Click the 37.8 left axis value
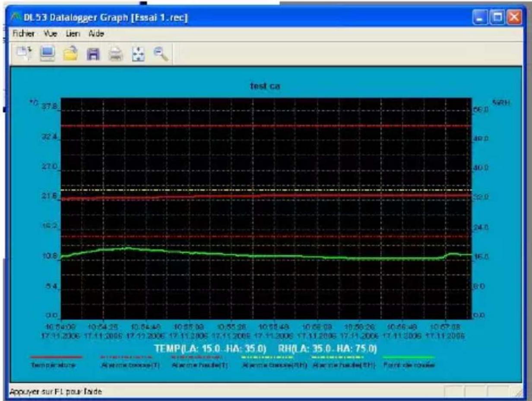The image size is (532, 401). click(50, 106)
